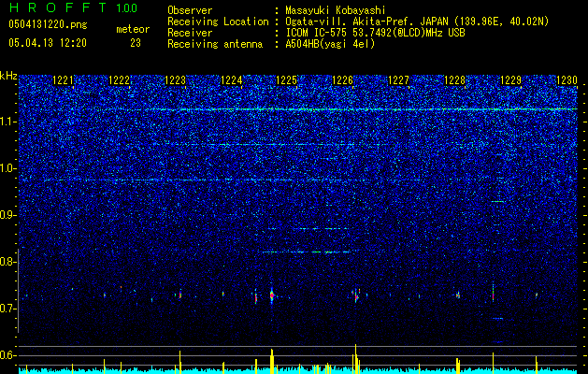588x374 pixels.
Task: Click the date stamp 05.04.13 12:20
Action: pos(48,43)
